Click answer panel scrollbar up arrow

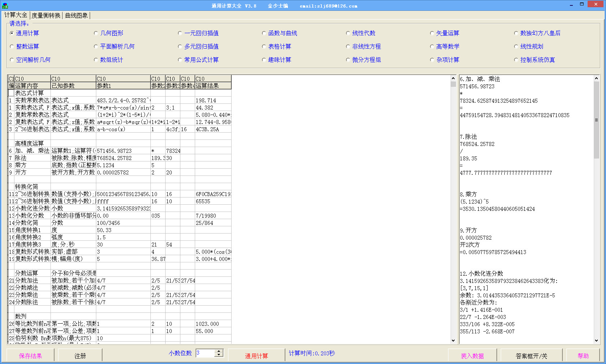pos(596,78)
